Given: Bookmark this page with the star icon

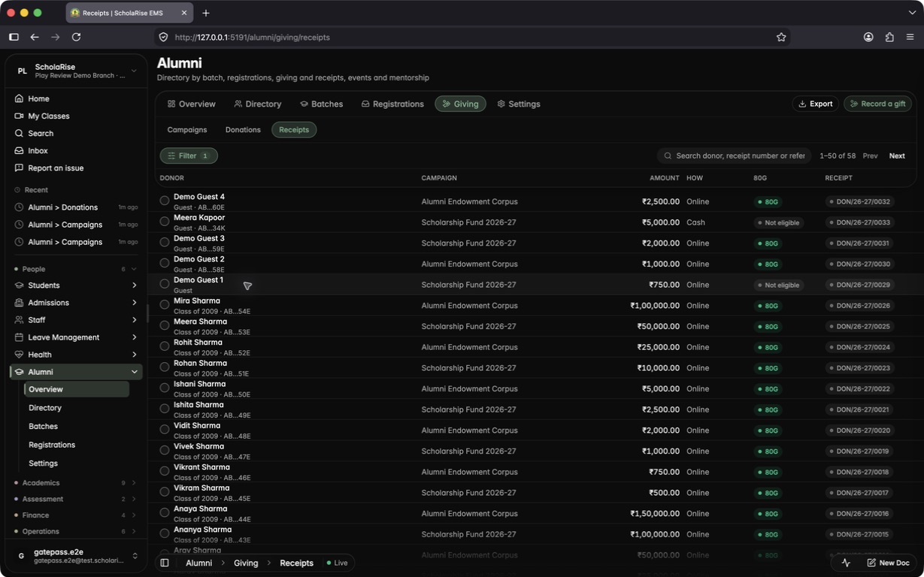Looking at the screenshot, I should coord(781,37).
